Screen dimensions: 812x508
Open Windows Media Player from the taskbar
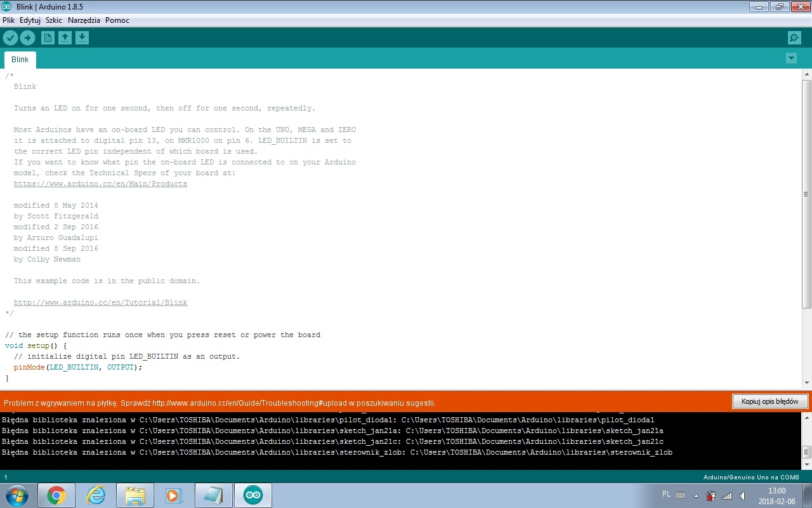pos(174,495)
